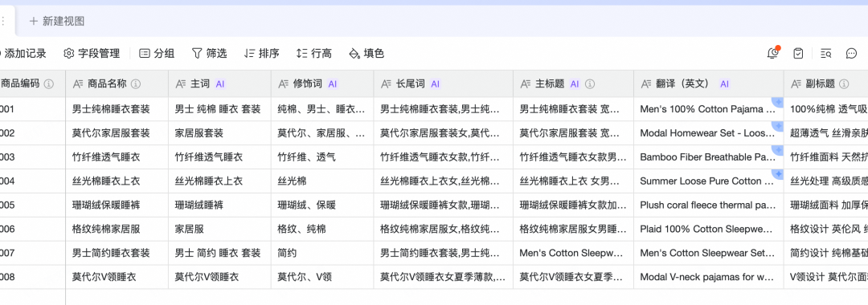Open the clipboard task icon
This screenshot has height=305, width=868.
[x=798, y=53]
